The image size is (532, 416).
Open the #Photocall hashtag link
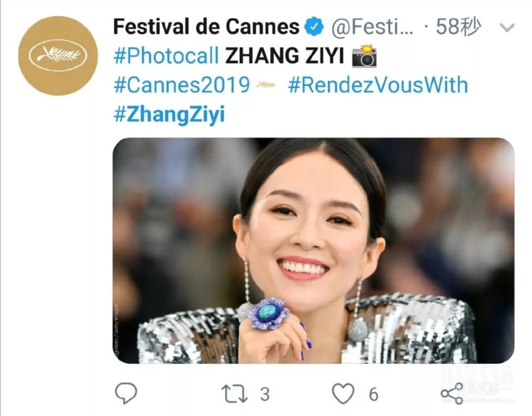(166, 57)
